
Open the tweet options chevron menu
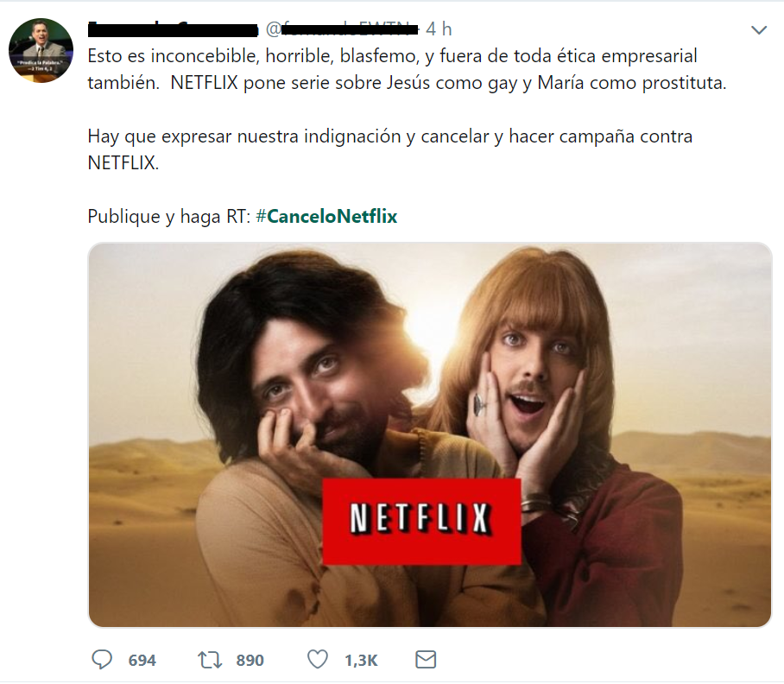tap(759, 30)
